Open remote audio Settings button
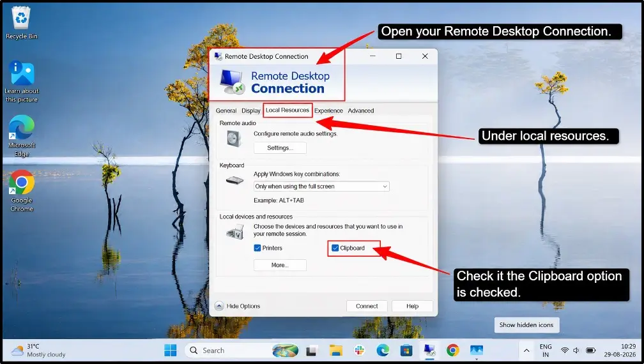This screenshot has width=644, height=364. click(x=280, y=148)
